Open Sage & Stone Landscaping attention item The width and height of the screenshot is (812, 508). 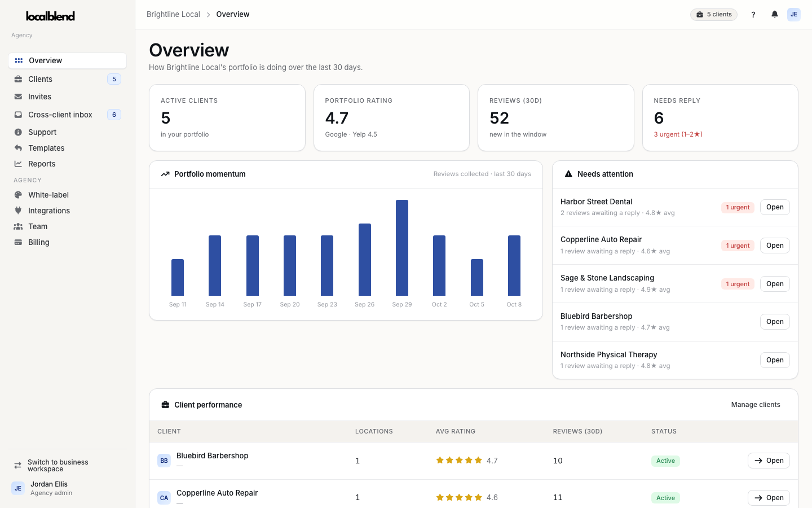pos(775,284)
